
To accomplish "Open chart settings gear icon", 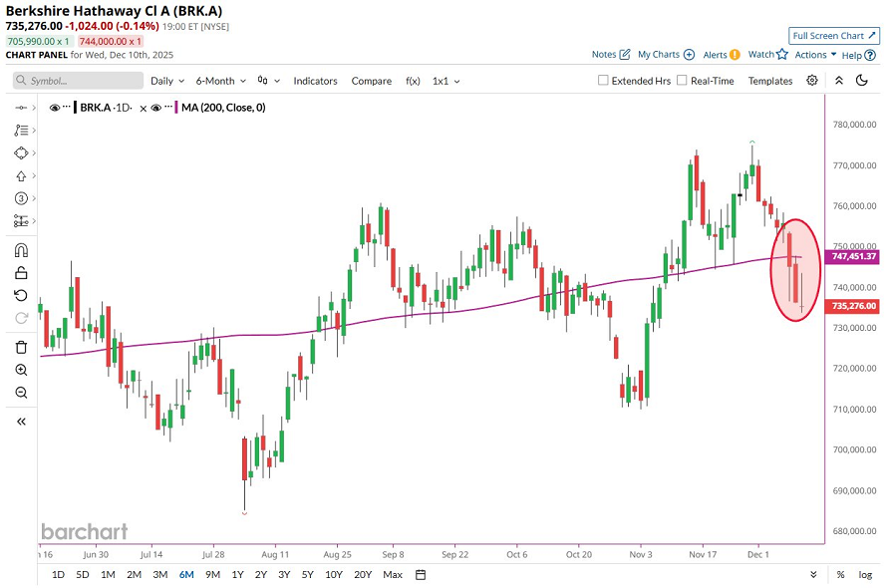I will coord(812,81).
